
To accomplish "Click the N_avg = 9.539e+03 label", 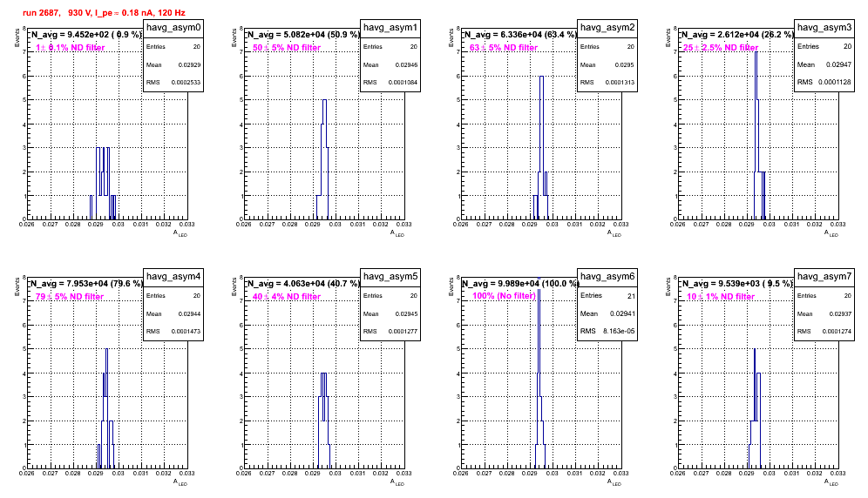I will point(737,284).
